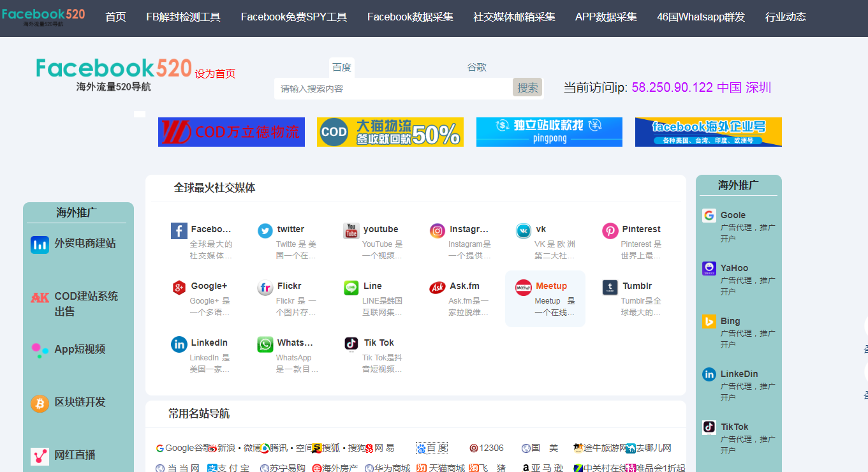Open the Pinterest icon

(x=610, y=231)
